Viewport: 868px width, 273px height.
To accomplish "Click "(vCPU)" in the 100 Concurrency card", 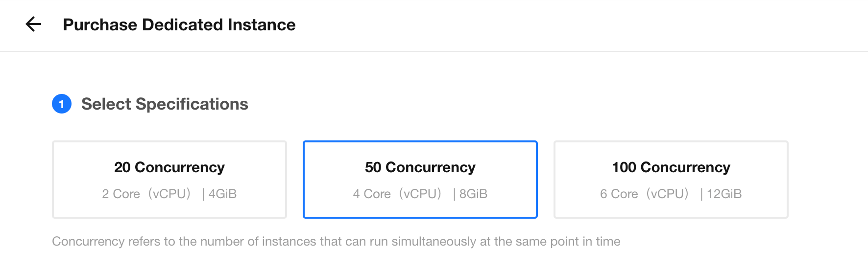I will tap(668, 194).
